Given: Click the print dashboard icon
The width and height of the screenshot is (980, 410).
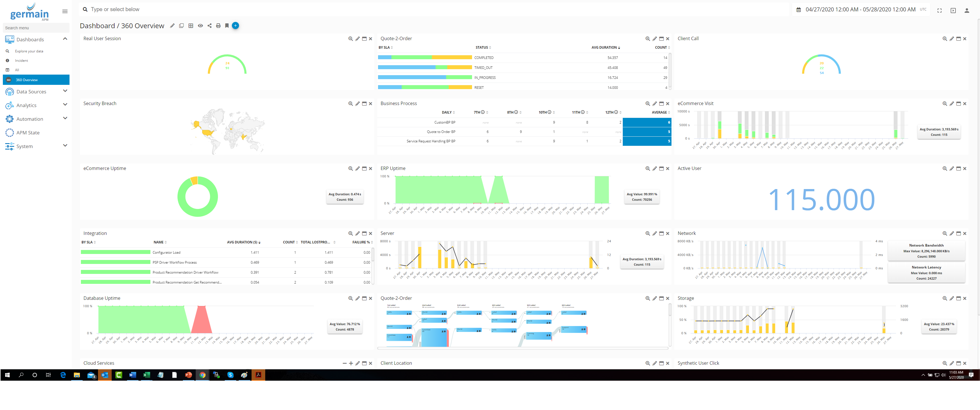Looking at the screenshot, I should (218, 26).
